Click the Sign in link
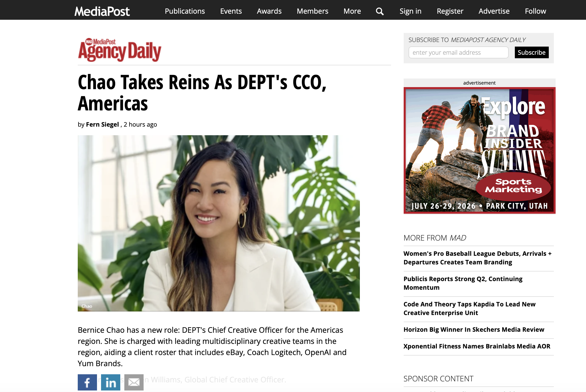 click(411, 11)
